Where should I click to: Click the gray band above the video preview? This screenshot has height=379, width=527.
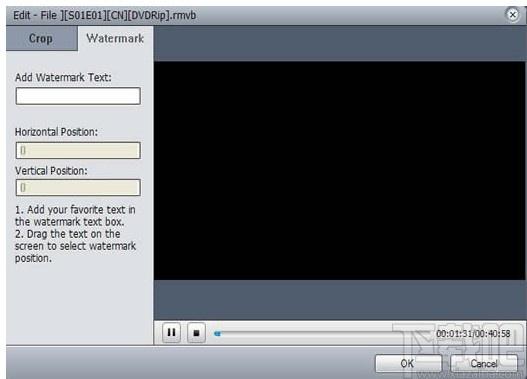339,44
